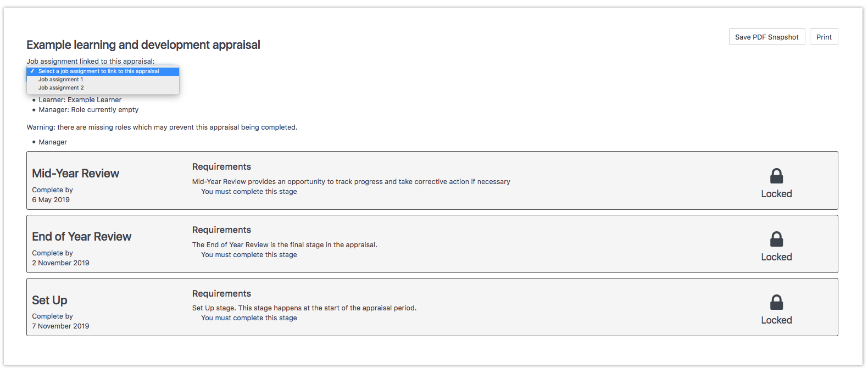Pick the "Select a job assignment" placeholder option
This screenshot has height=373, width=868.
[99, 71]
